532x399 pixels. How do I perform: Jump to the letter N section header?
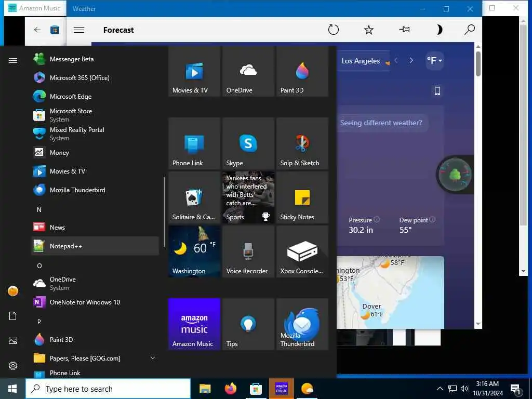click(x=39, y=210)
